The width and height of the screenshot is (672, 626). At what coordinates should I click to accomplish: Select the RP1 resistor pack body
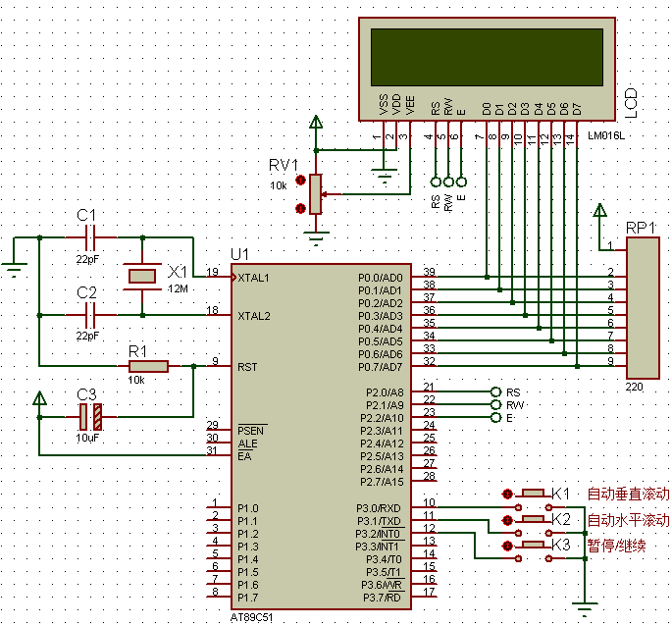coord(643,308)
